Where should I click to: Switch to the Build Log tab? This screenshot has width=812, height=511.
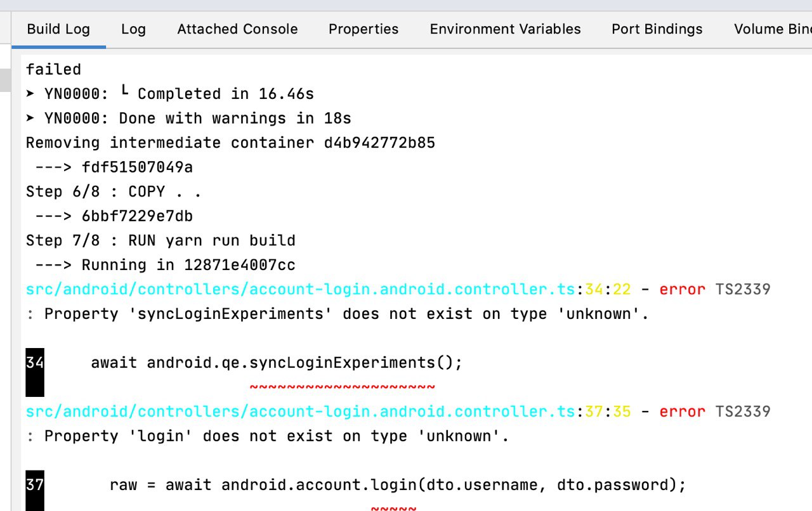coord(58,29)
